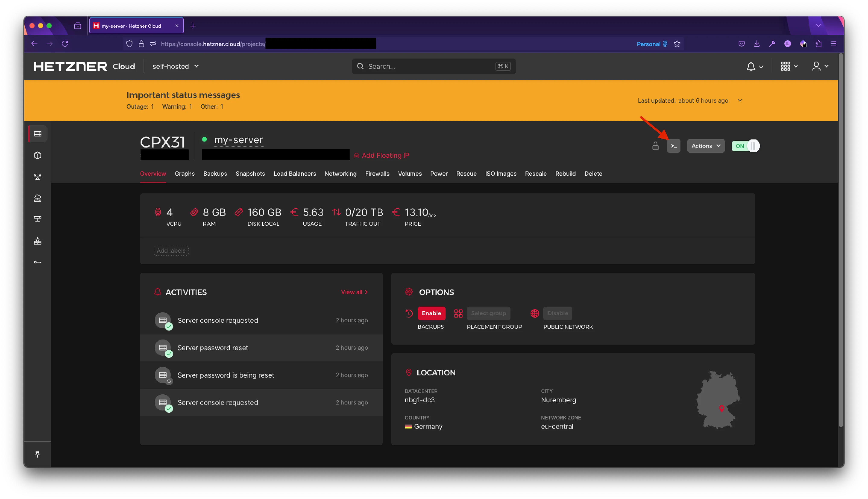Click the my-server name to rename
868x499 pixels.
[x=238, y=140]
